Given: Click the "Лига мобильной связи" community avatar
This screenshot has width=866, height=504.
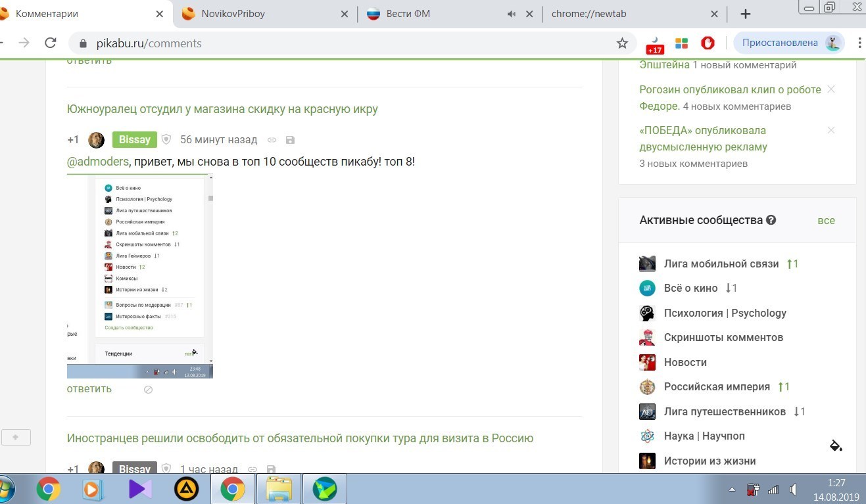Looking at the screenshot, I should tap(647, 263).
